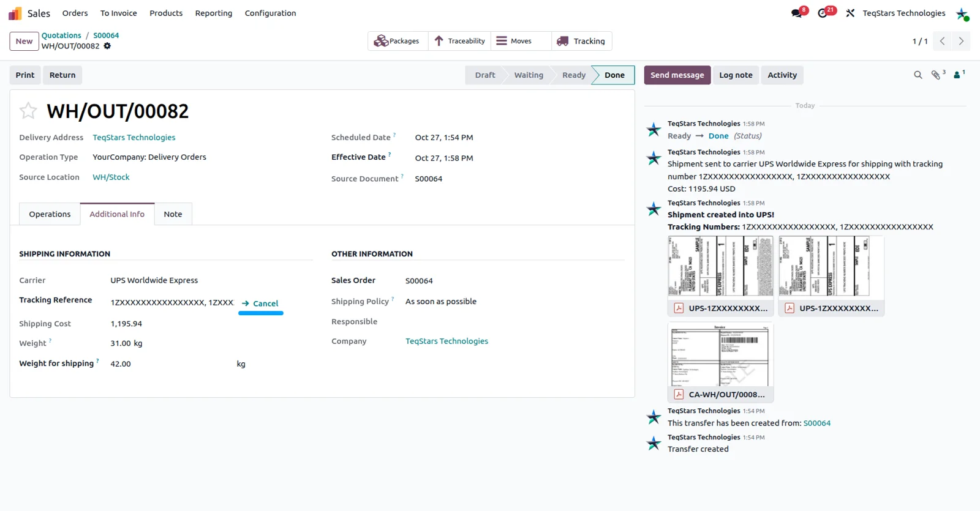The width and height of the screenshot is (980, 511).
Task: Mark record favorite with star icon
Action: [x=28, y=111]
